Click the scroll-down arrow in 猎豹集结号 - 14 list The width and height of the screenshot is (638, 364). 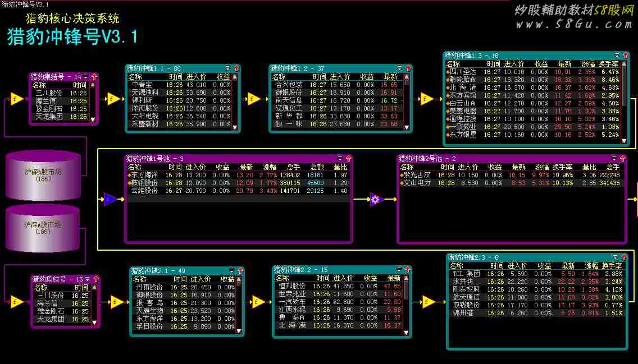[93, 119]
